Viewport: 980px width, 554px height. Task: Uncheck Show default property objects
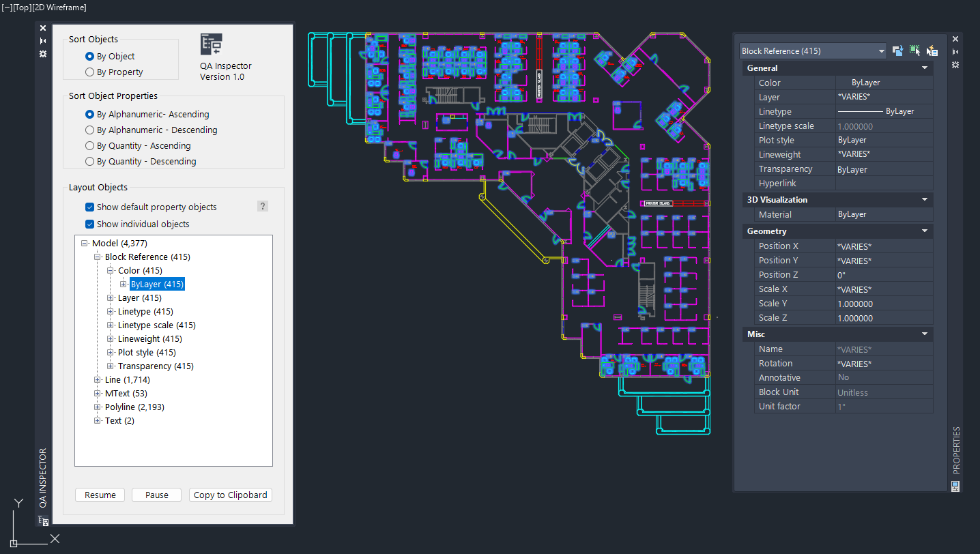coord(89,207)
